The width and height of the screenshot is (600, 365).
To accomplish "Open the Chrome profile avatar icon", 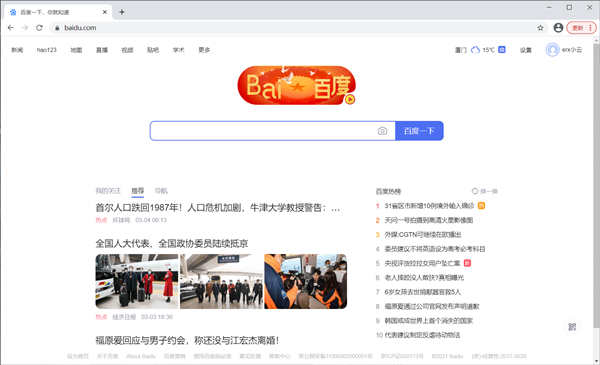I will point(558,28).
